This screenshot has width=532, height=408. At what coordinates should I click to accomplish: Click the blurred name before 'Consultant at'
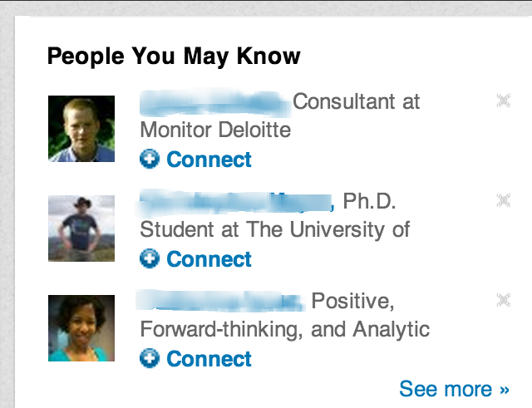click(214, 102)
